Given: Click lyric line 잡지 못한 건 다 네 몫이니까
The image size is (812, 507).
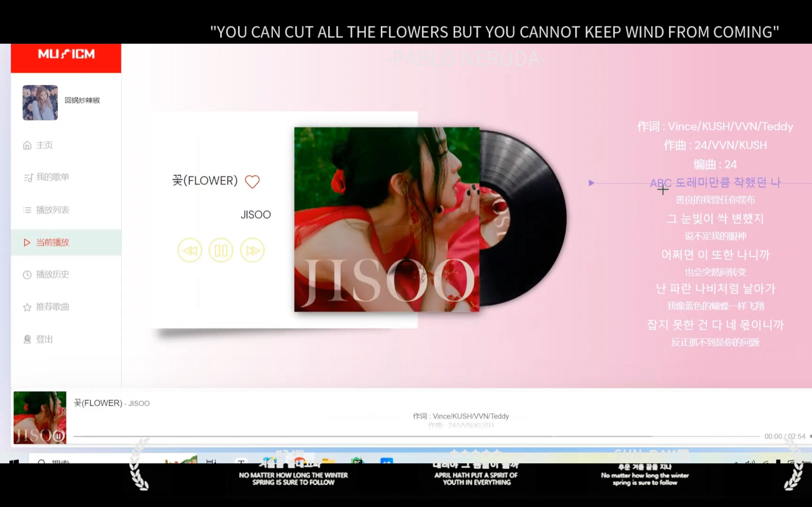Looking at the screenshot, I should pos(715,325).
